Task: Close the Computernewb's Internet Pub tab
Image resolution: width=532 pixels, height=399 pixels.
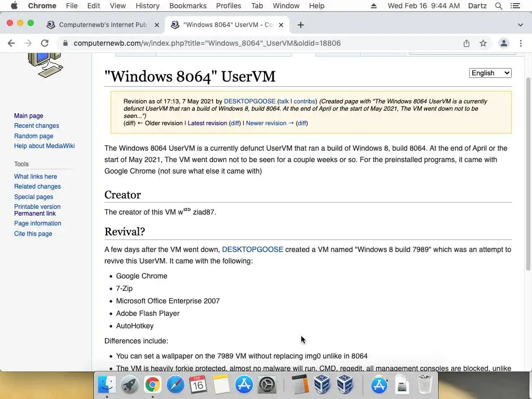Action: point(157,25)
